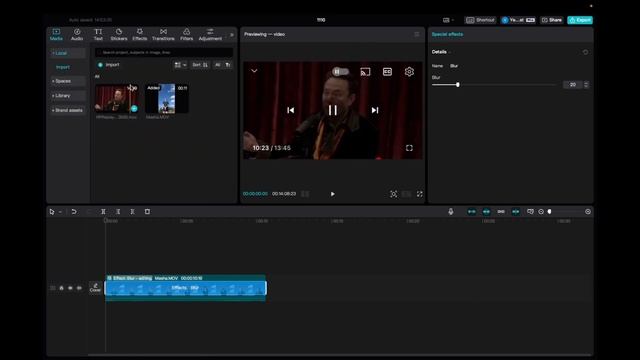Open the Sort dropdown
Viewport: 640px width, 360px height.
tap(200, 65)
